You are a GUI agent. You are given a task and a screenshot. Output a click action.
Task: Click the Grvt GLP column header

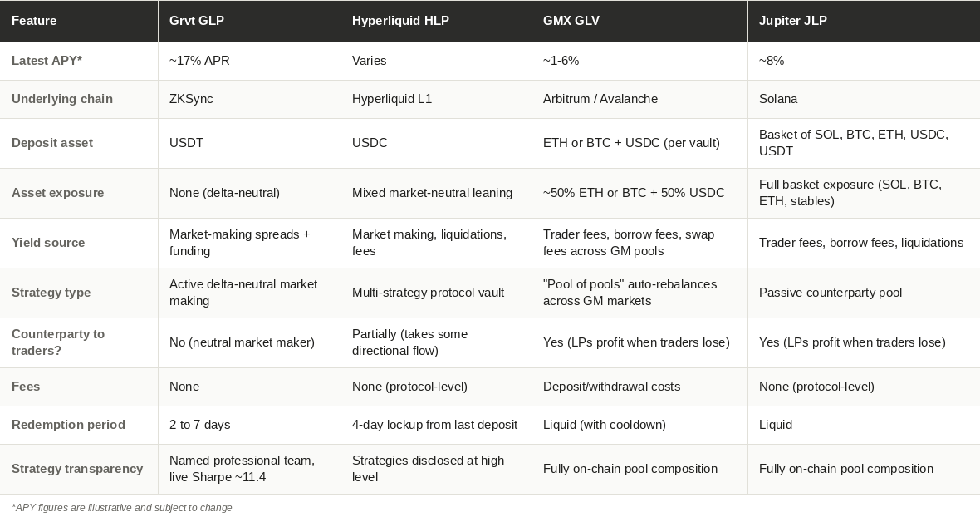point(249,21)
